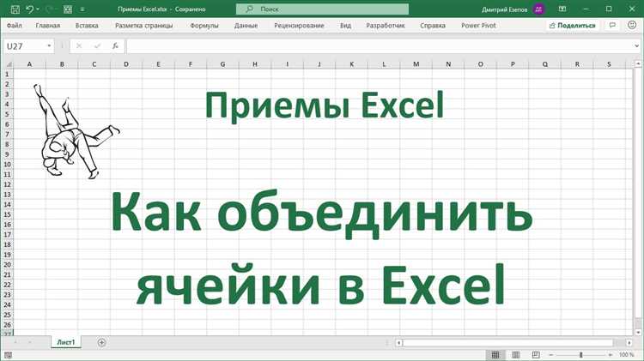Select row 12 header
The height and width of the screenshot is (361, 644).
(8, 184)
